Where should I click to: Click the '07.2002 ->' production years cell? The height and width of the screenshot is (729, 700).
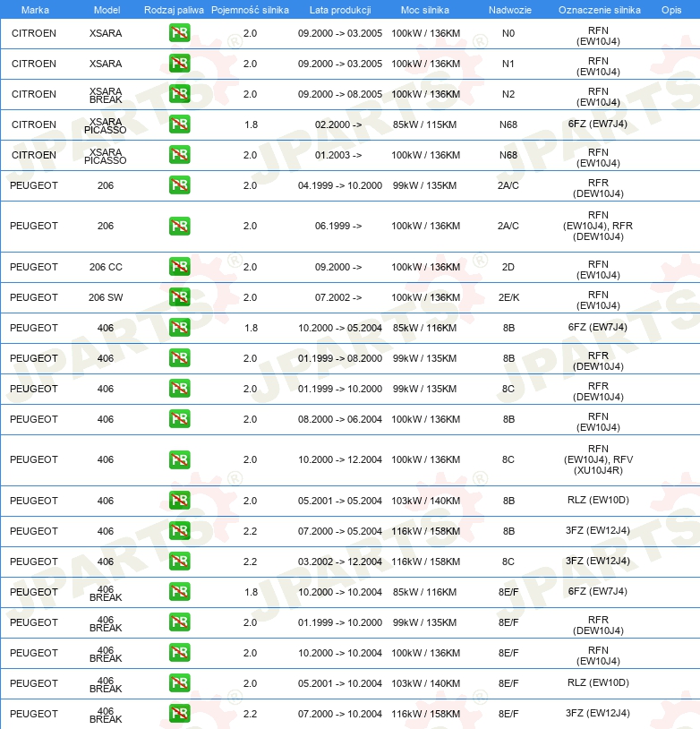(338, 297)
